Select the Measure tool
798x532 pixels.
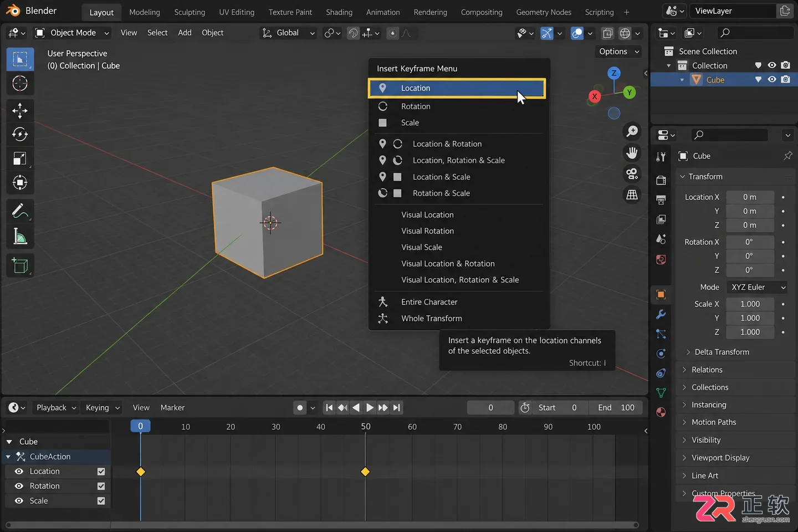20,237
